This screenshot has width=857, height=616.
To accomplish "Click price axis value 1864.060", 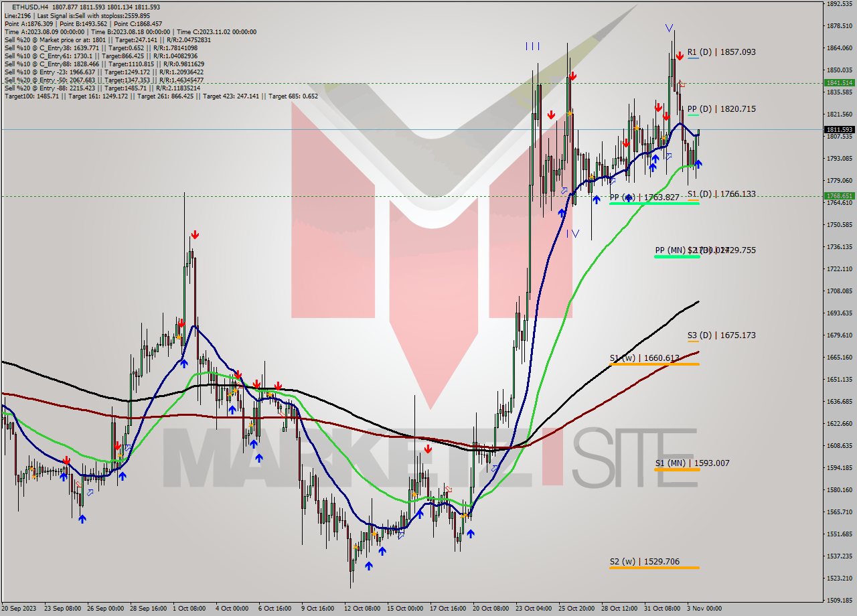I will tap(839, 48).
